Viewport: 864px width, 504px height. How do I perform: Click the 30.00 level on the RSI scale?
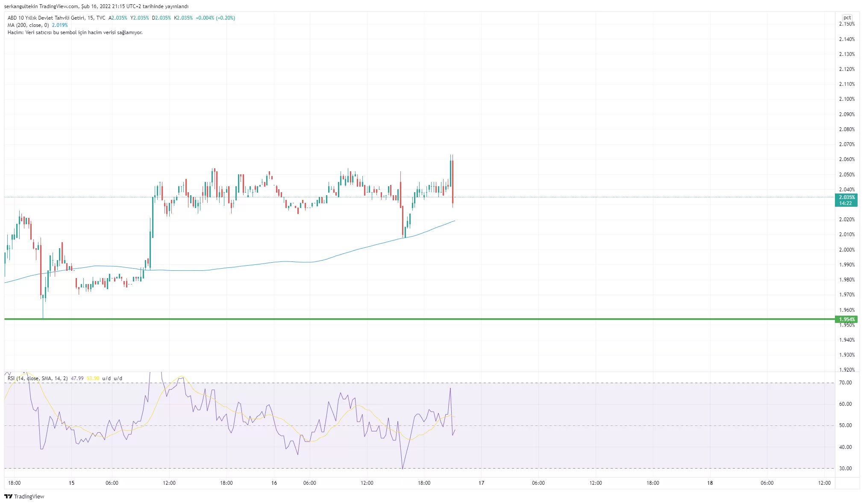[845, 469]
